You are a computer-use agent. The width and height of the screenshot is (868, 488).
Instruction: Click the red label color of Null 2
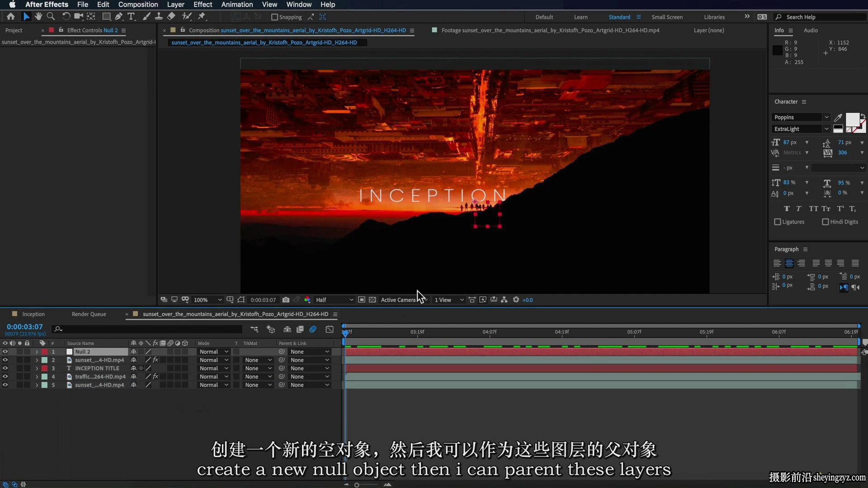[x=44, y=352]
